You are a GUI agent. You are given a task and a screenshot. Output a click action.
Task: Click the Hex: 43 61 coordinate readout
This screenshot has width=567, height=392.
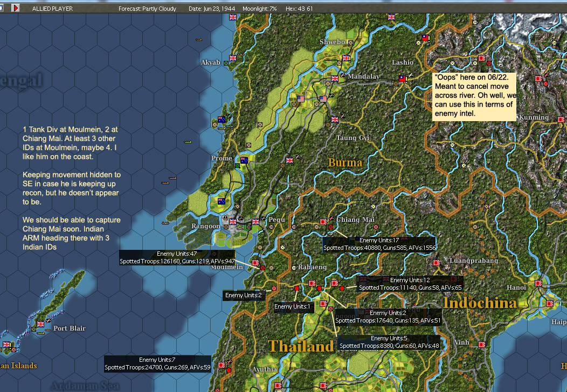tap(300, 9)
